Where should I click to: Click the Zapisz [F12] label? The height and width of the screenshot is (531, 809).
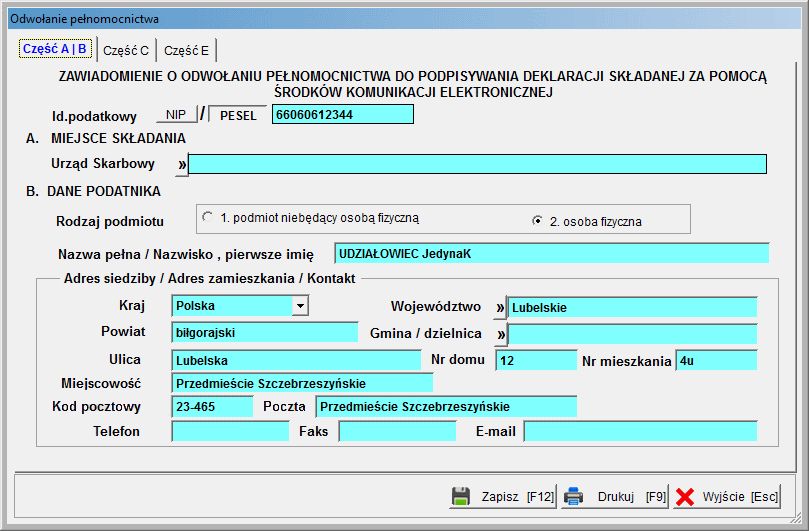pos(517,497)
